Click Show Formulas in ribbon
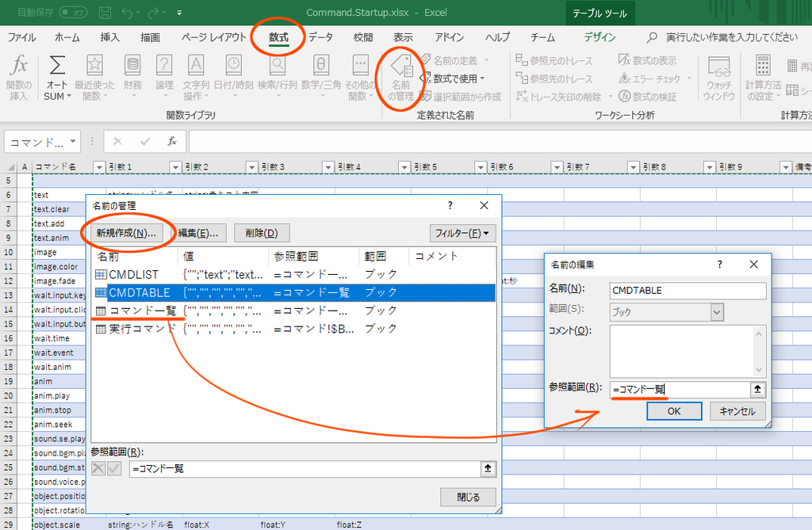Screen dimensions: 812x530 [x=647, y=60]
